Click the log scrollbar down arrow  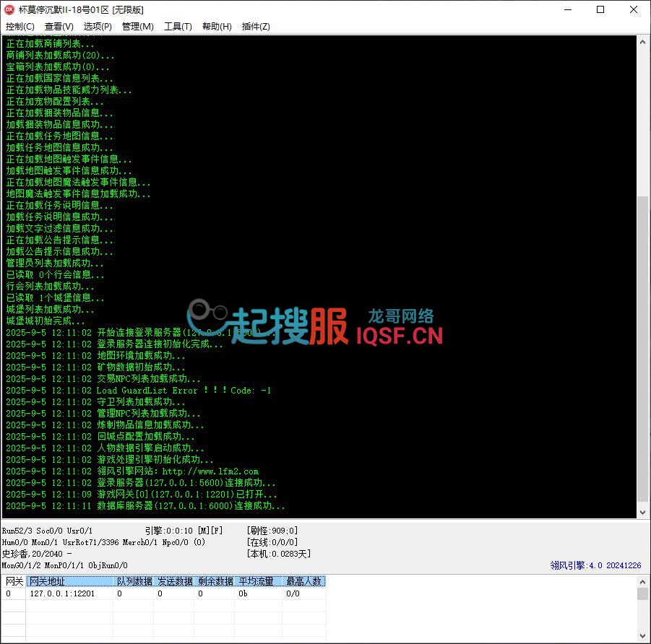click(x=642, y=511)
